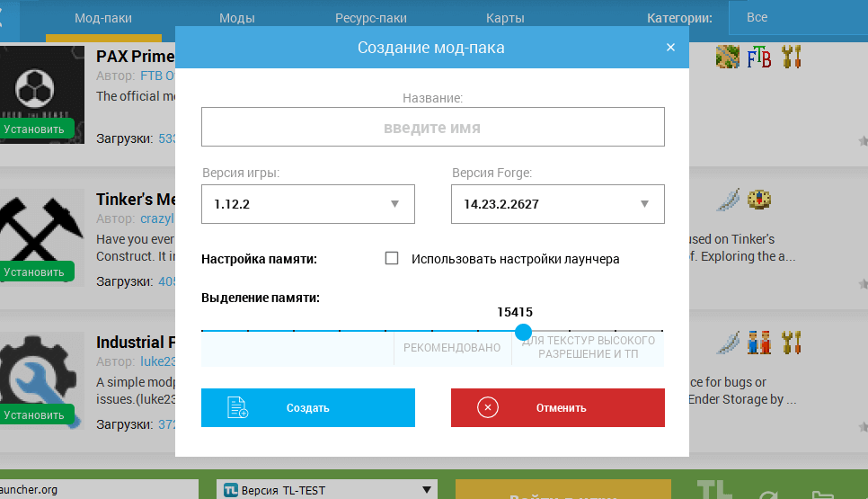Screen dimensions: 868x499
Task: Open the Категории Все dropdown
Action: pyautogui.click(x=798, y=18)
